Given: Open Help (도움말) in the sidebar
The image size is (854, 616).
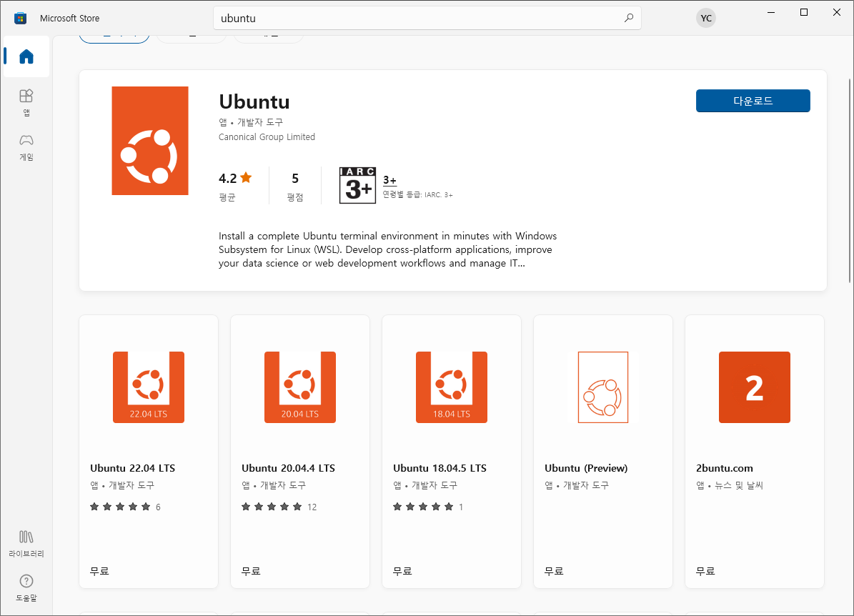Looking at the screenshot, I should click(26, 587).
